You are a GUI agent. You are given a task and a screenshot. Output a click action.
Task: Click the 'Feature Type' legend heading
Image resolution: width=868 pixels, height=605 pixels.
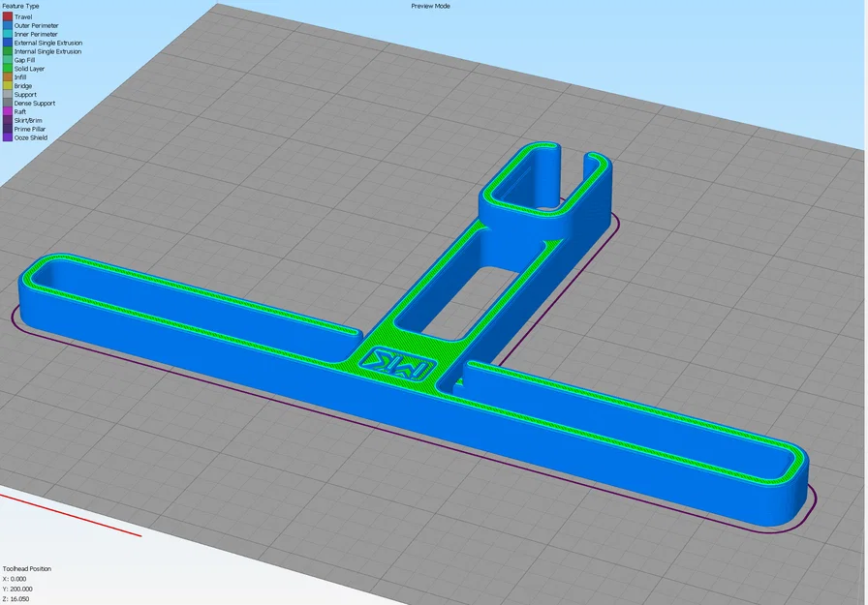[20, 6]
